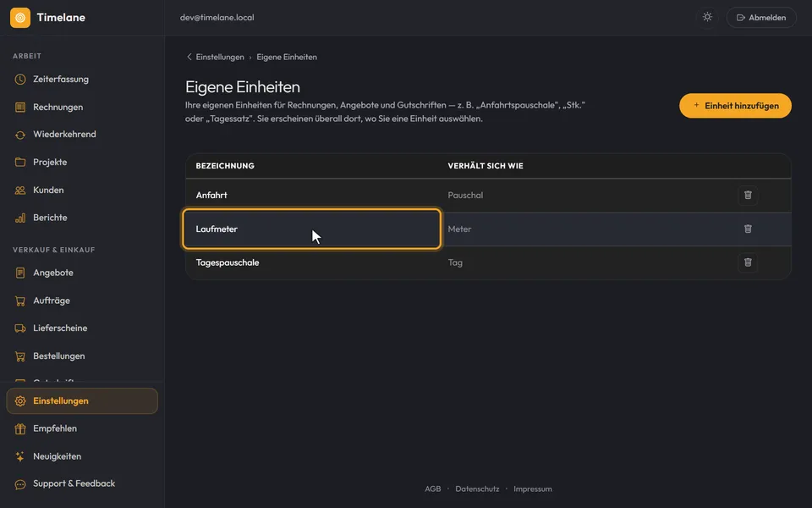Click the Laufmeter name field
This screenshot has width=812, height=508.
click(x=312, y=229)
